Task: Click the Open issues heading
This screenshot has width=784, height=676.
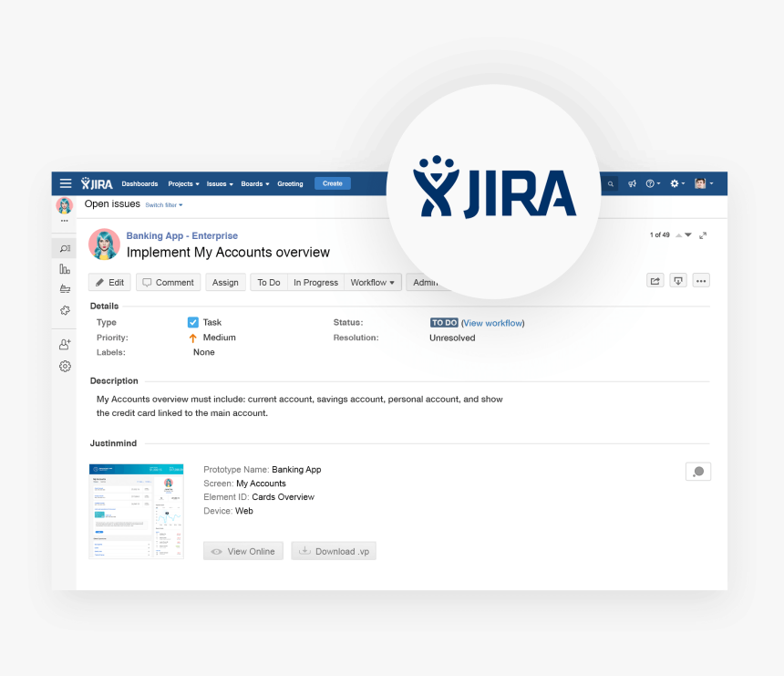Action: (112, 203)
